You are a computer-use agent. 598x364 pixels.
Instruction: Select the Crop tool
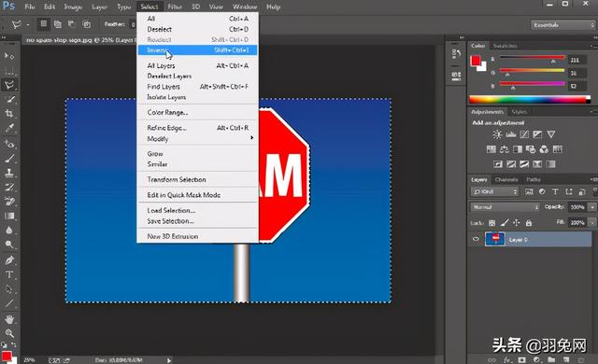tap(9, 114)
